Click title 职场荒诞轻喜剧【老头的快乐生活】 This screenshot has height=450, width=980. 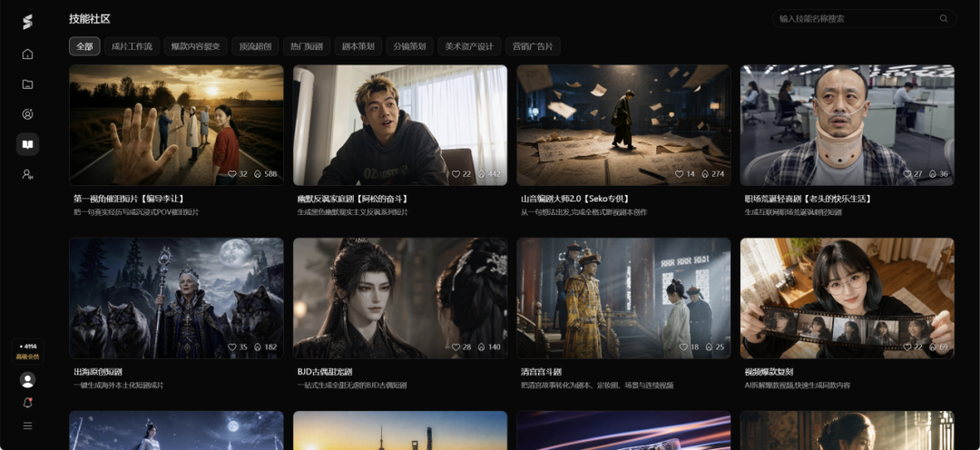[x=809, y=199]
